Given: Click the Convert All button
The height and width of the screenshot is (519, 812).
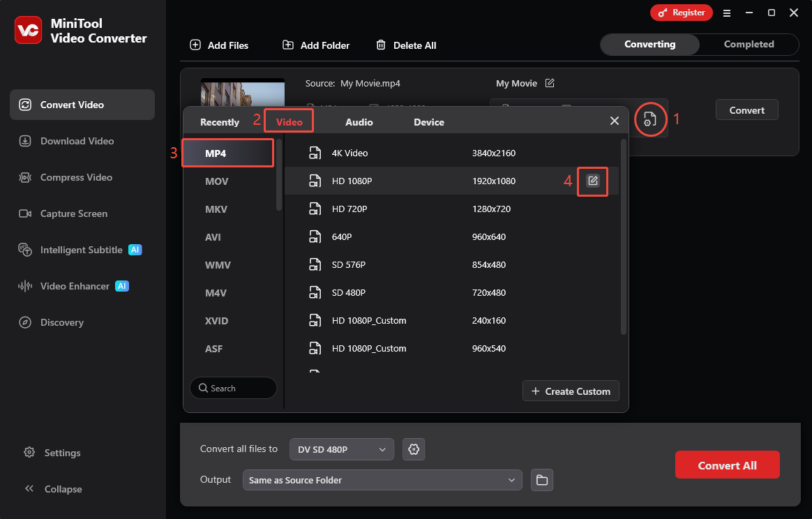Looking at the screenshot, I should 727,465.
